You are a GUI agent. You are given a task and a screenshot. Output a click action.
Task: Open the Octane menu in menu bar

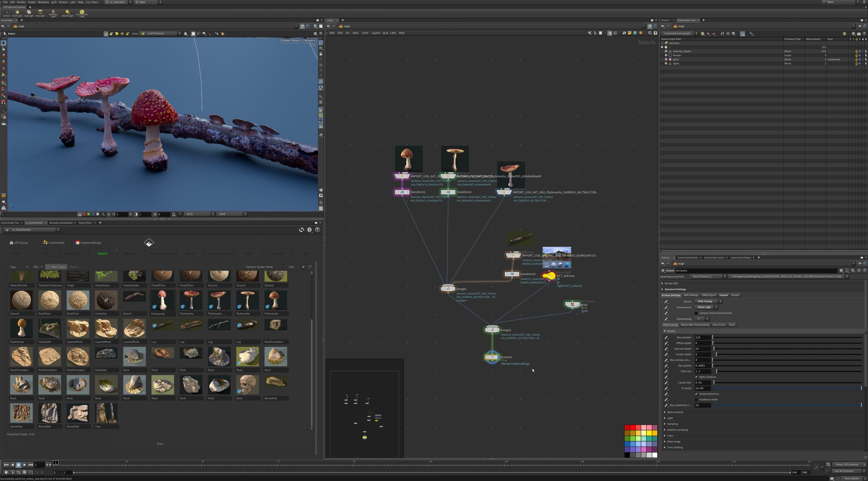pos(63,2)
